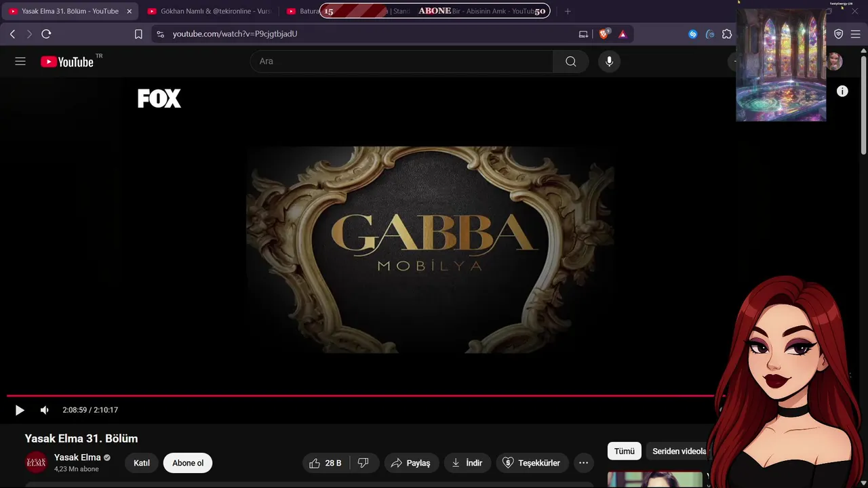Open YouTube account avatar menu
This screenshot has width=868, height=488.
tap(834, 62)
